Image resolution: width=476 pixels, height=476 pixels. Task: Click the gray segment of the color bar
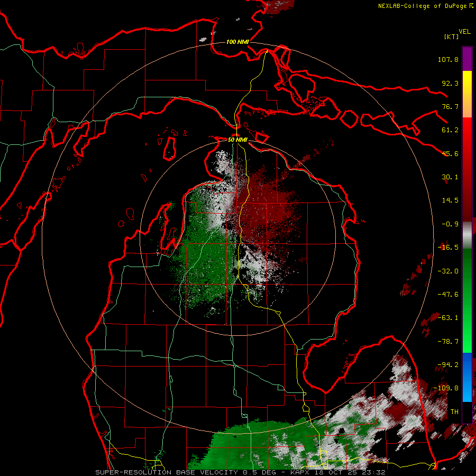[467, 235]
